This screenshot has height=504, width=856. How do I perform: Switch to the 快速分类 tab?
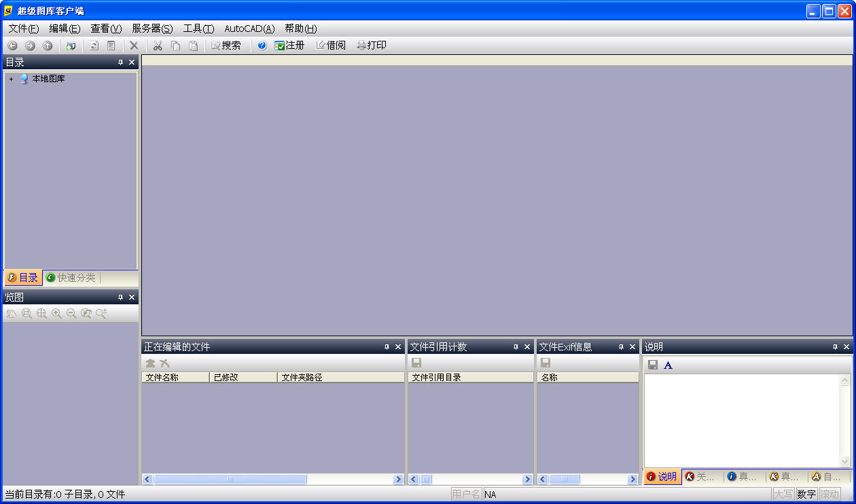(71, 278)
